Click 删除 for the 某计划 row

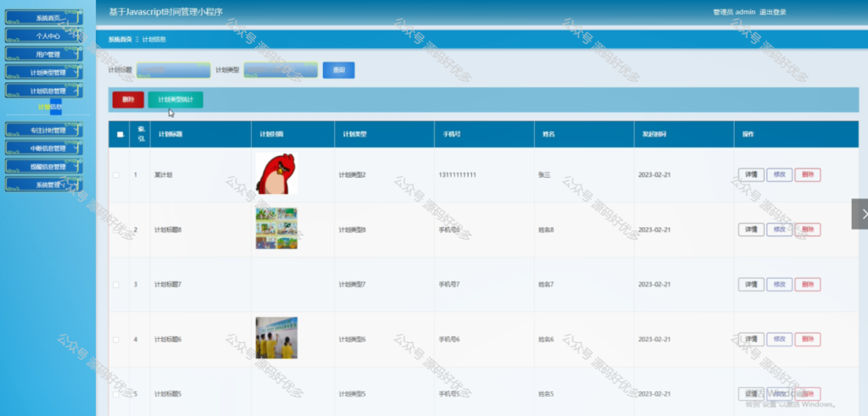808,175
